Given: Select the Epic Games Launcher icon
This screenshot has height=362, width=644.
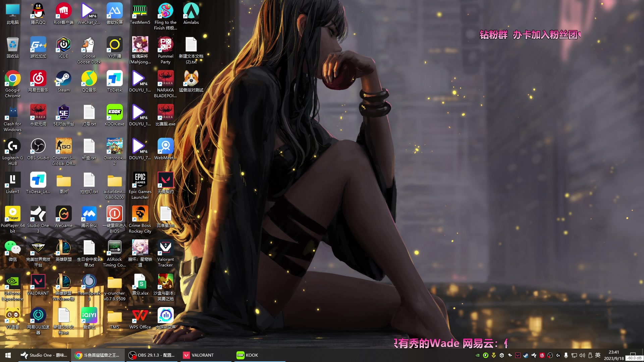Looking at the screenshot, I should pos(140,186).
